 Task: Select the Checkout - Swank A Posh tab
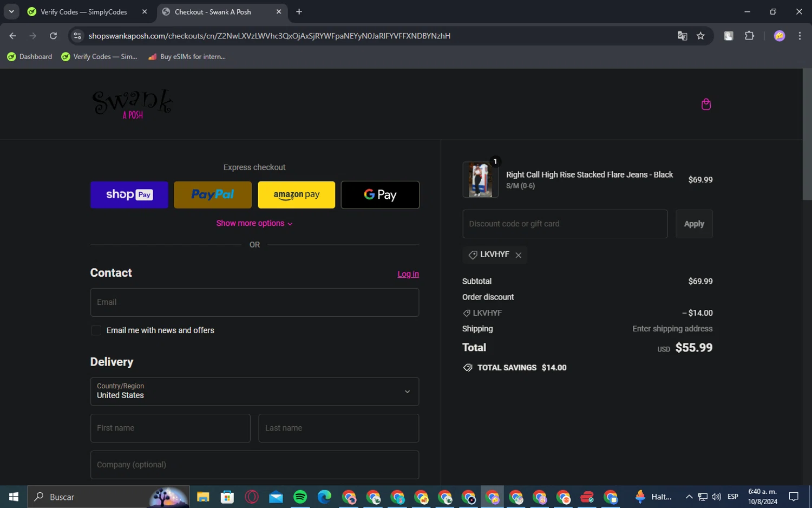click(x=213, y=12)
